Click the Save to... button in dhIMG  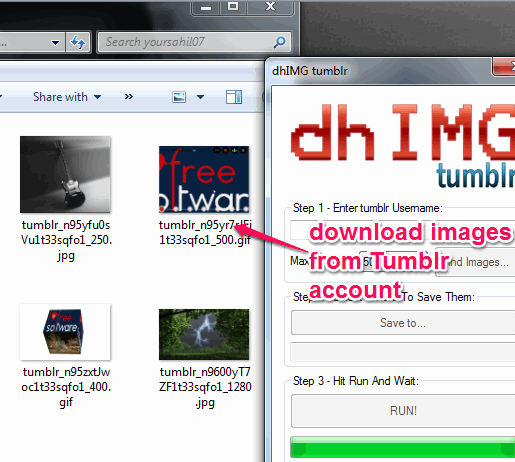tap(403, 323)
